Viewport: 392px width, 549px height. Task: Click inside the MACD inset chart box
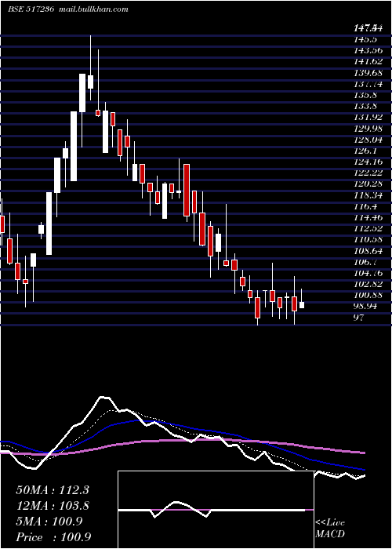216,510
